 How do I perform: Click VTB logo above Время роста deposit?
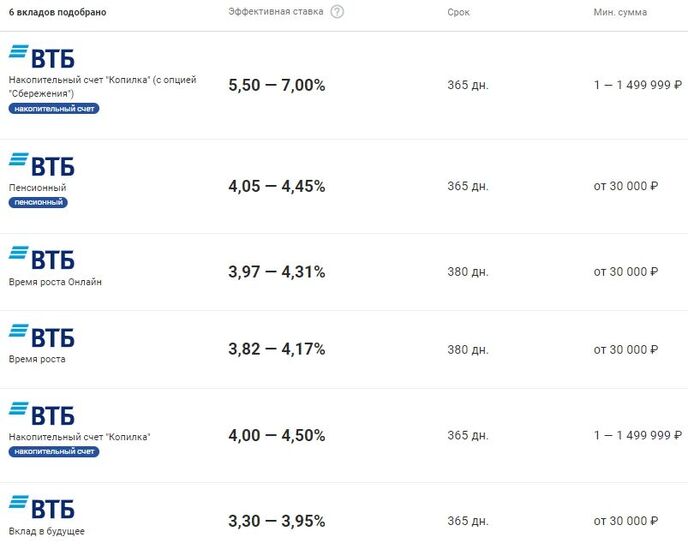tap(42, 336)
